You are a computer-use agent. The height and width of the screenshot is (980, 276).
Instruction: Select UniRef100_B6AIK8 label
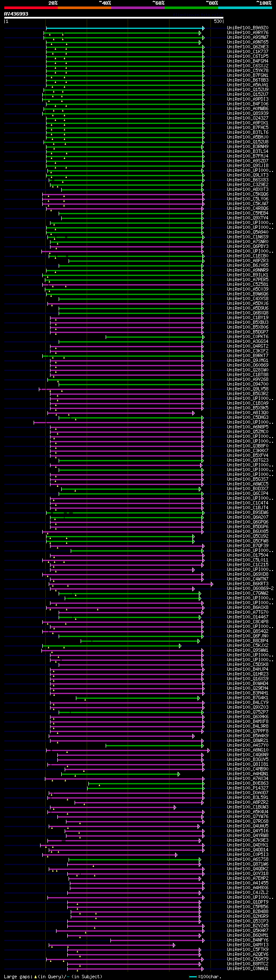[248, 608]
